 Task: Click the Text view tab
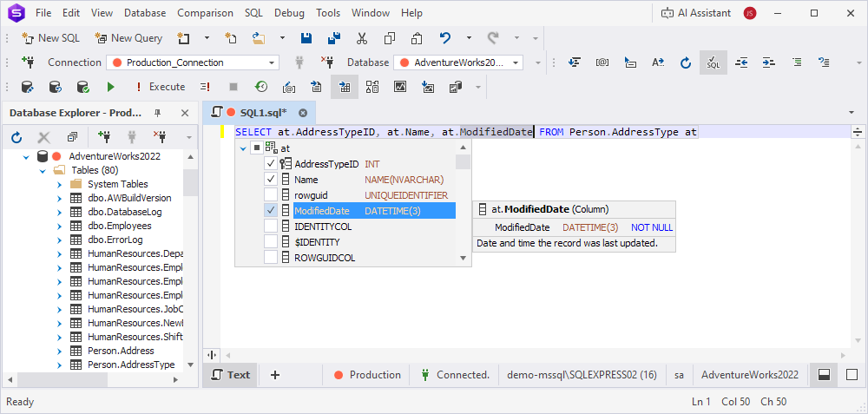pyautogui.click(x=231, y=375)
